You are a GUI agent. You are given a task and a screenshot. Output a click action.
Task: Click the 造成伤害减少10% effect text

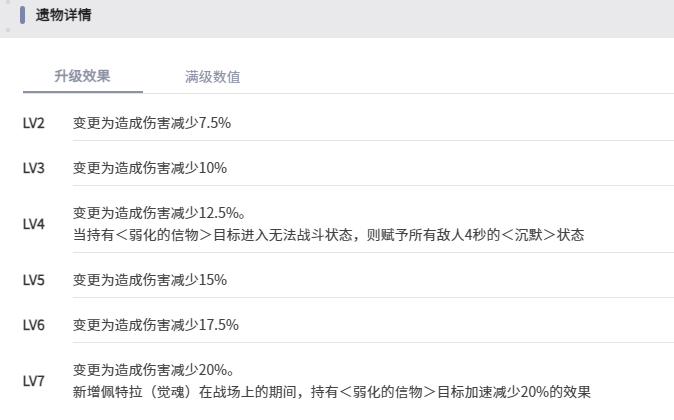click(x=150, y=168)
